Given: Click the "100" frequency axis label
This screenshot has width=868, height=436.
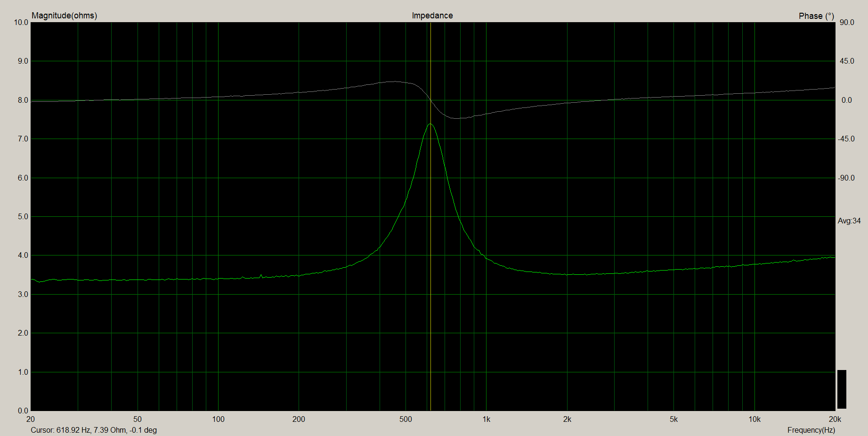Looking at the screenshot, I should tap(218, 419).
